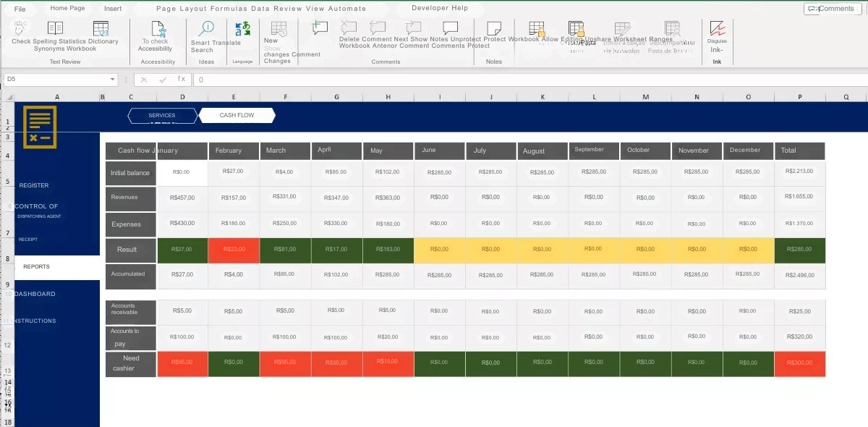Switch to the CASH FLOW tab
This screenshot has height=427, width=868.
pos(239,115)
